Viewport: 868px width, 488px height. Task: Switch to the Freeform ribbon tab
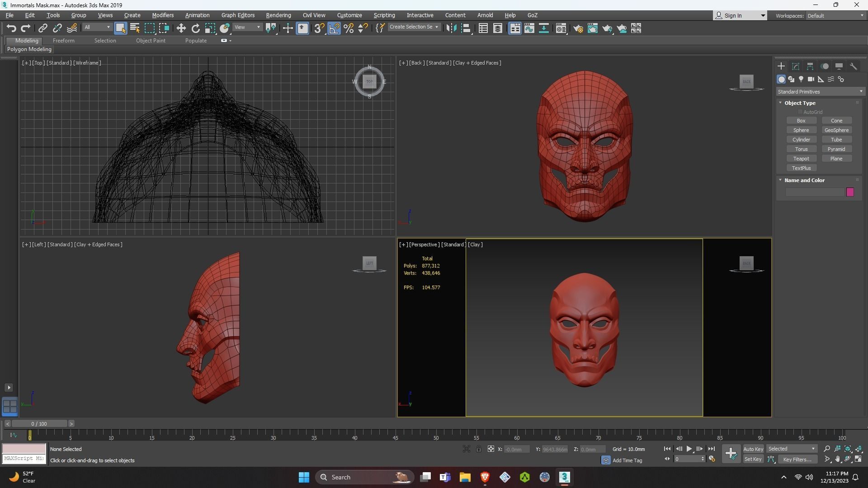pyautogui.click(x=64, y=41)
